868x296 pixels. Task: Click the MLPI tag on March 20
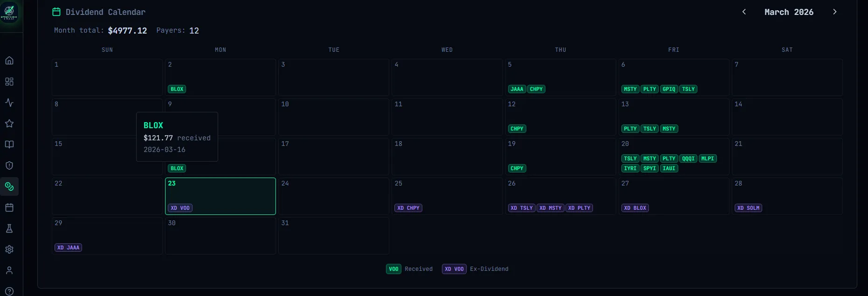coord(708,158)
